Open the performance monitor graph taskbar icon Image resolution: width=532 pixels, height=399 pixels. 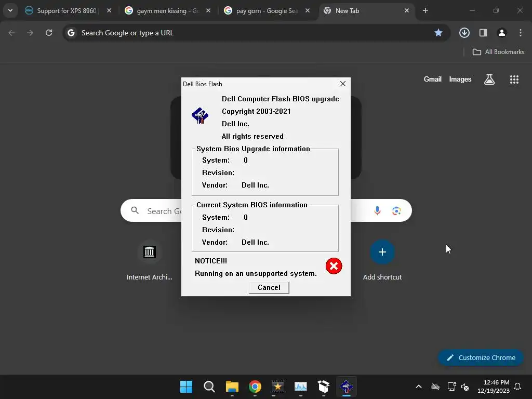301,387
